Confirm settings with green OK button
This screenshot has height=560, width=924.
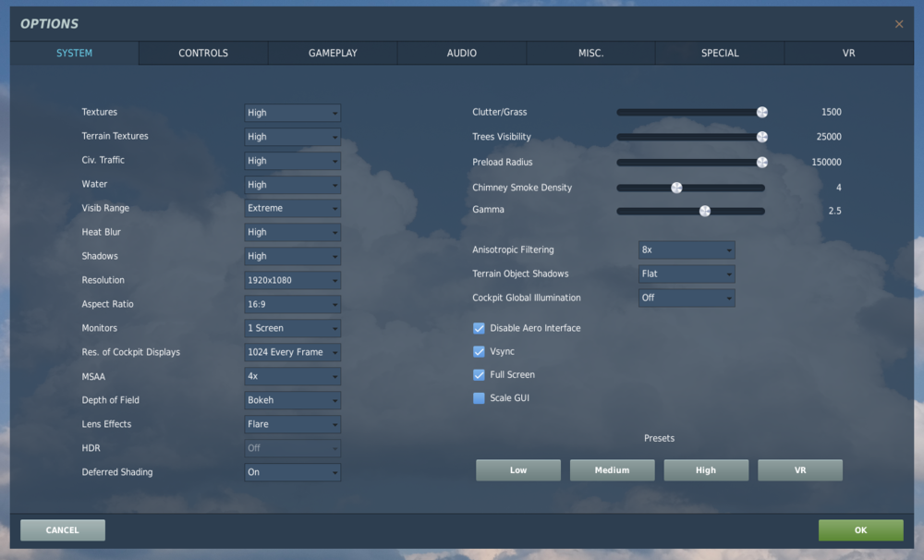(860, 530)
